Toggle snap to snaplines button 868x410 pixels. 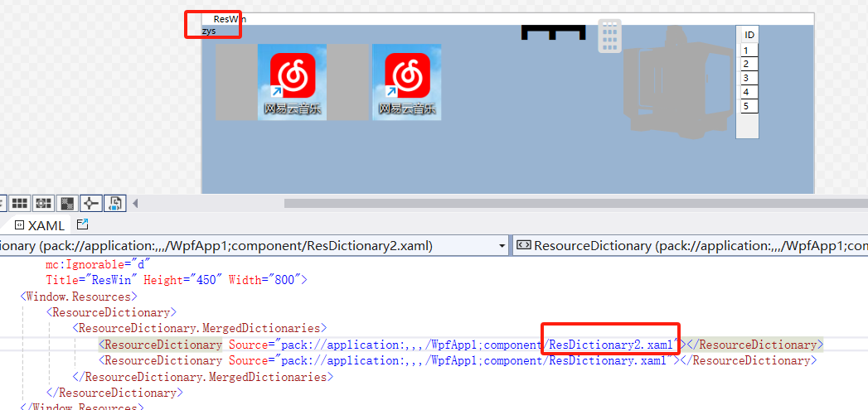click(91, 203)
